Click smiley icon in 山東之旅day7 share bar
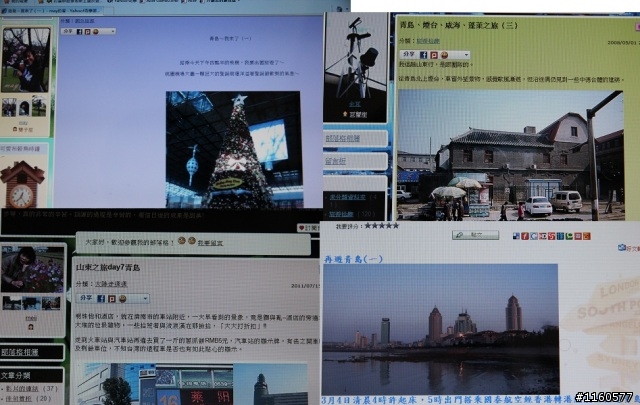The width and height of the screenshot is (640, 405). [x=122, y=299]
